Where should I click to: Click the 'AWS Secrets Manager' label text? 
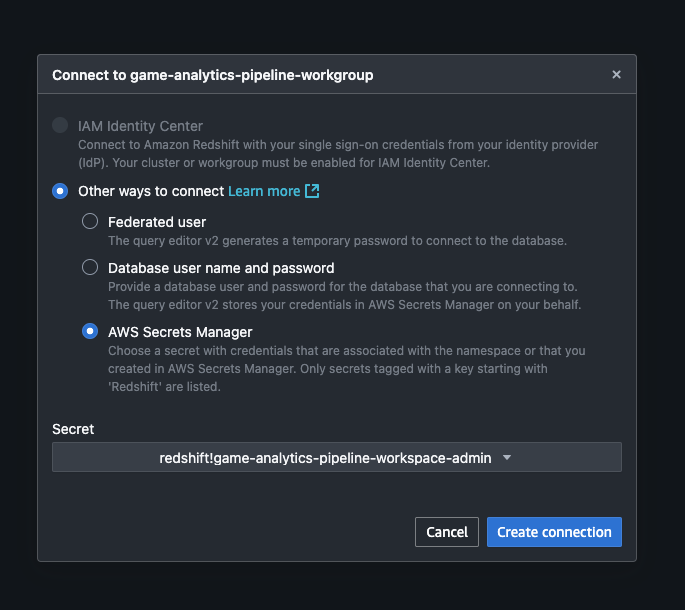click(180, 332)
